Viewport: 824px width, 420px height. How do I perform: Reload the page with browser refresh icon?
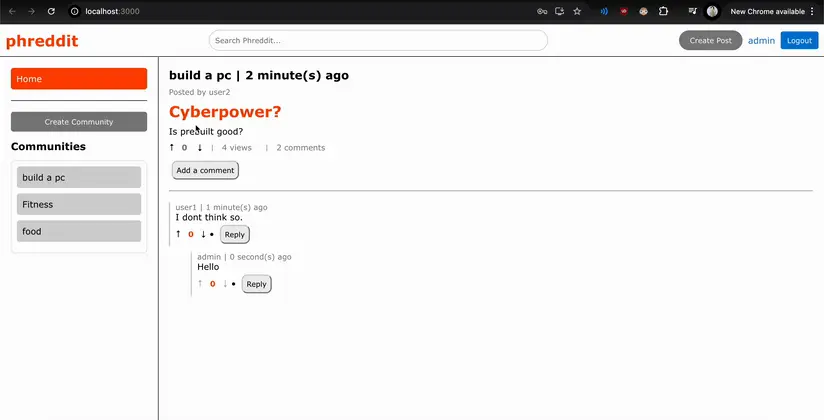(51, 11)
